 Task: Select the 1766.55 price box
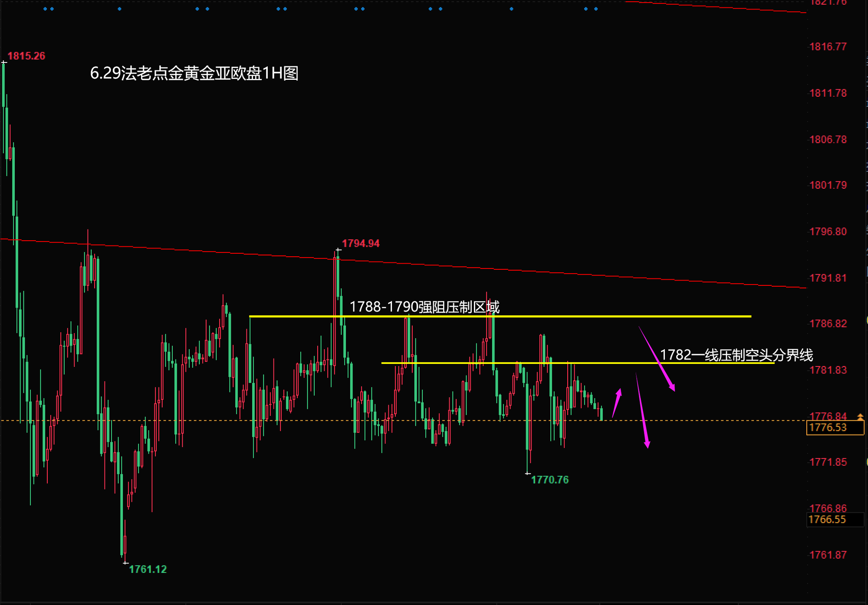[835, 520]
